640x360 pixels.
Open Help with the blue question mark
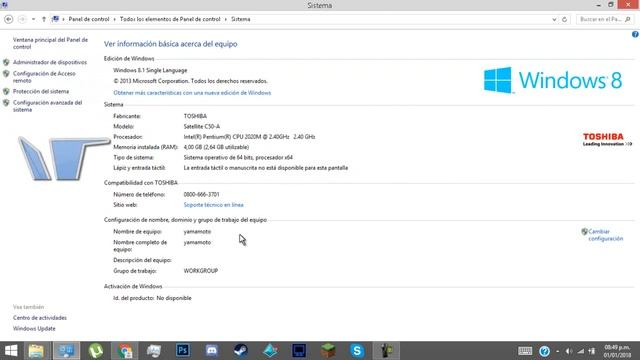click(x=635, y=34)
